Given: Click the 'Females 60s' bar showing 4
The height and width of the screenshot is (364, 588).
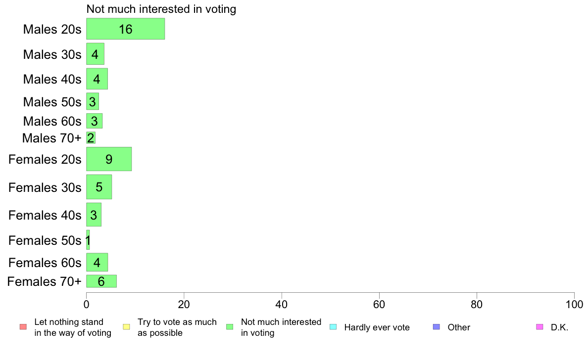Looking at the screenshot, I should (97, 263).
